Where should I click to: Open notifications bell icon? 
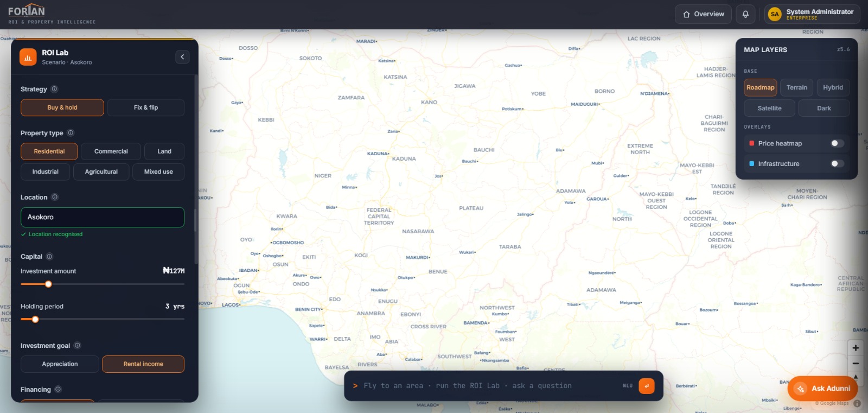click(745, 14)
